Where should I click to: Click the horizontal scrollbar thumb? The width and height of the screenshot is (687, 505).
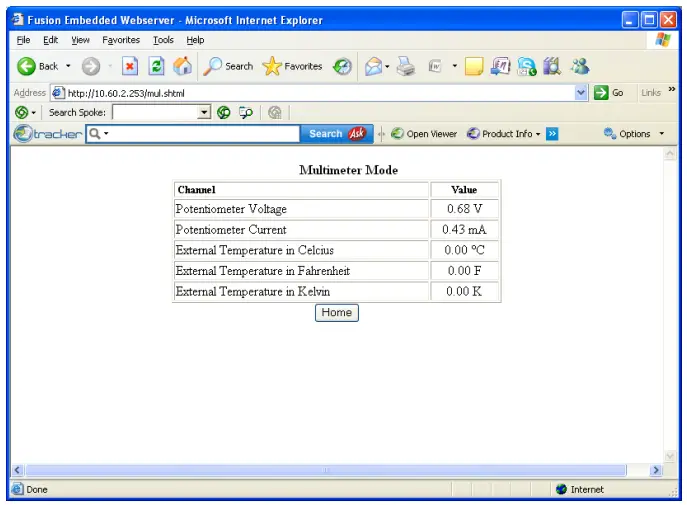pos(326,470)
